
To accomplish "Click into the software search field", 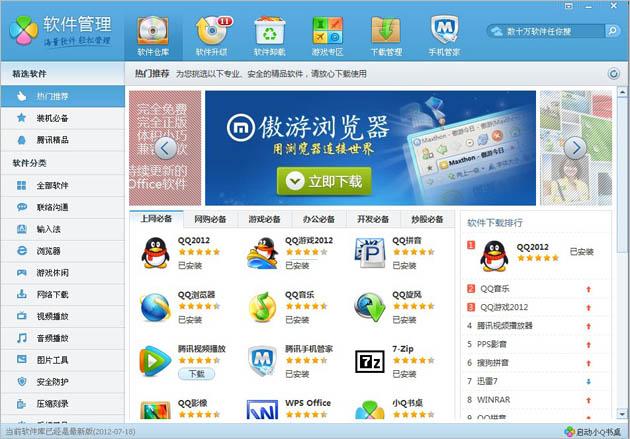I will tap(546, 31).
